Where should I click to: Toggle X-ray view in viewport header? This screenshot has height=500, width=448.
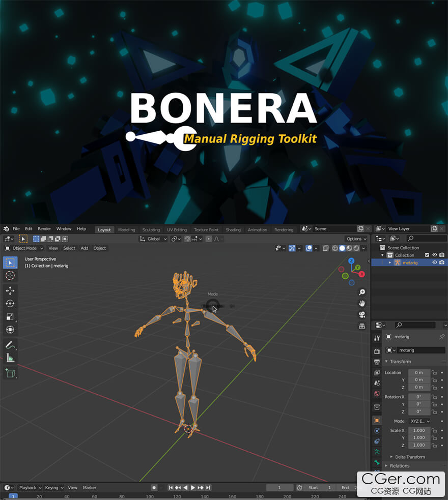[x=325, y=248]
